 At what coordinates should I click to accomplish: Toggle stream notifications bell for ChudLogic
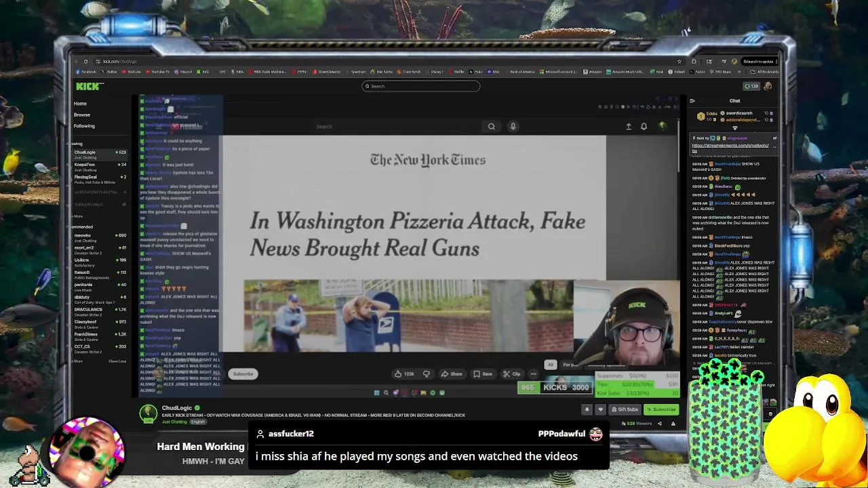pyautogui.click(x=587, y=409)
